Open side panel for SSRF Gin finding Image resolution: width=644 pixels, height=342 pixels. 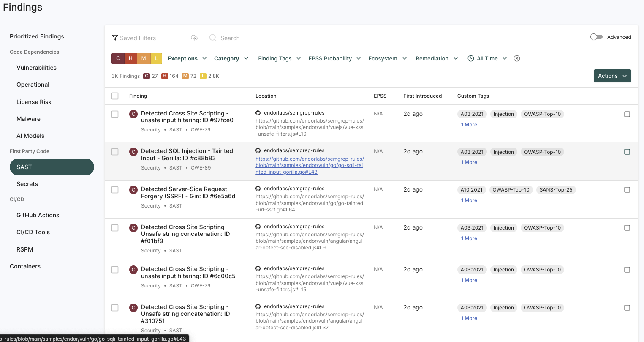pyautogui.click(x=627, y=190)
